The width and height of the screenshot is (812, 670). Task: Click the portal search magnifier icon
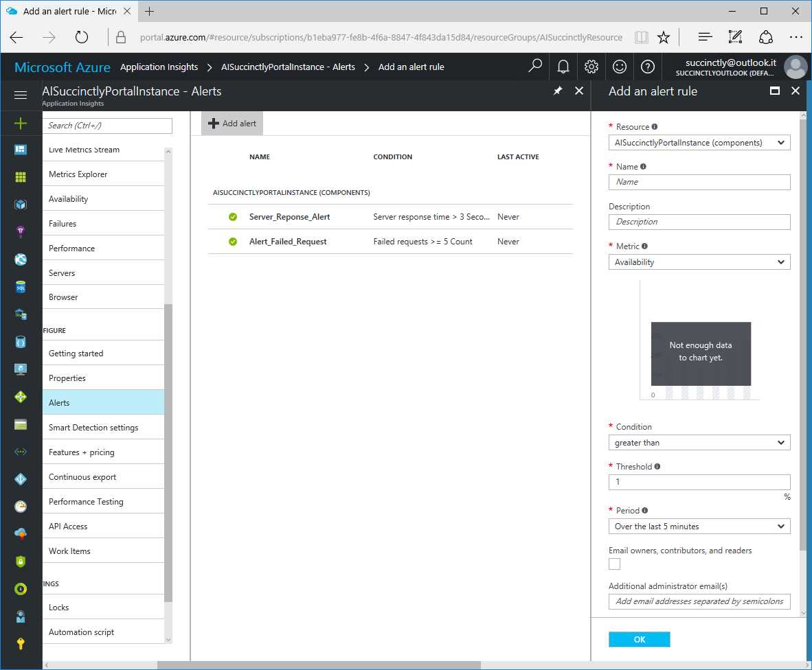tap(535, 66)
